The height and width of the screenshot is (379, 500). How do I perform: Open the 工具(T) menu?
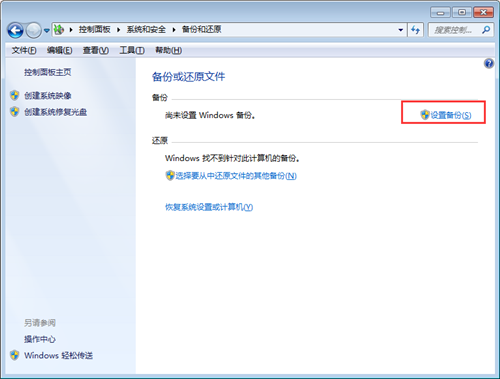click(132, 50)
